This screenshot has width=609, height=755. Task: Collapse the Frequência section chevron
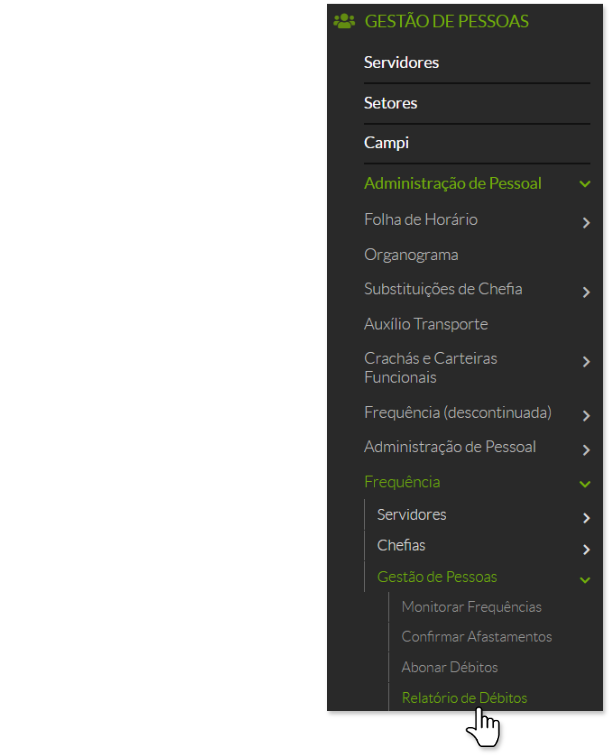pos(585,484)
